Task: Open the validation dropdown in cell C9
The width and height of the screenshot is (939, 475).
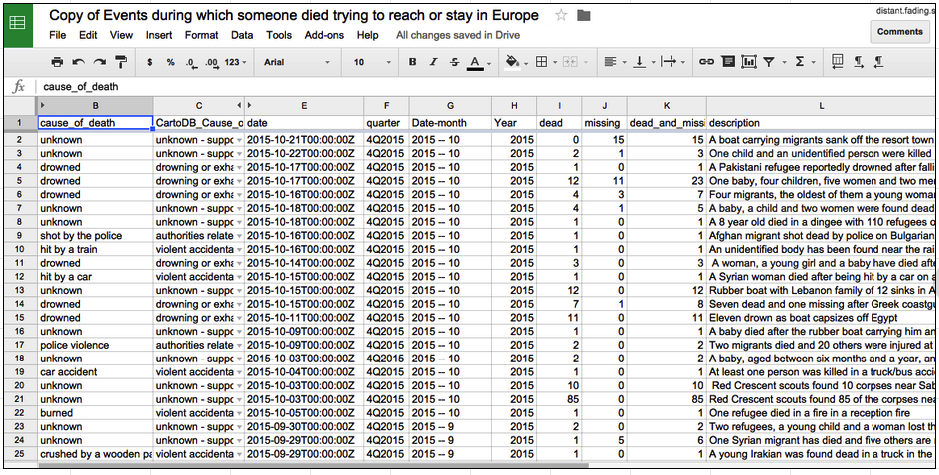Action: (240, 236)
